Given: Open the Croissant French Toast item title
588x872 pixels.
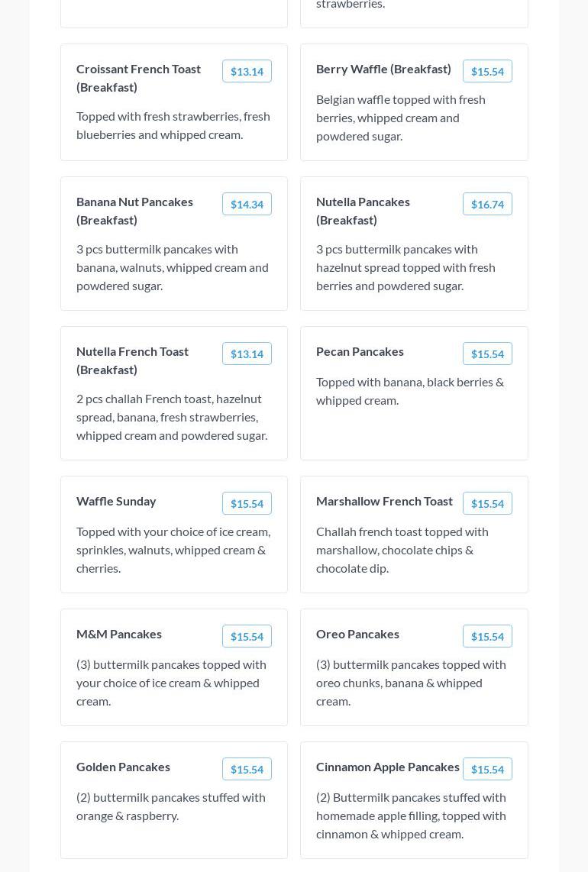Looking at the screenshot, I should point(138,78).
